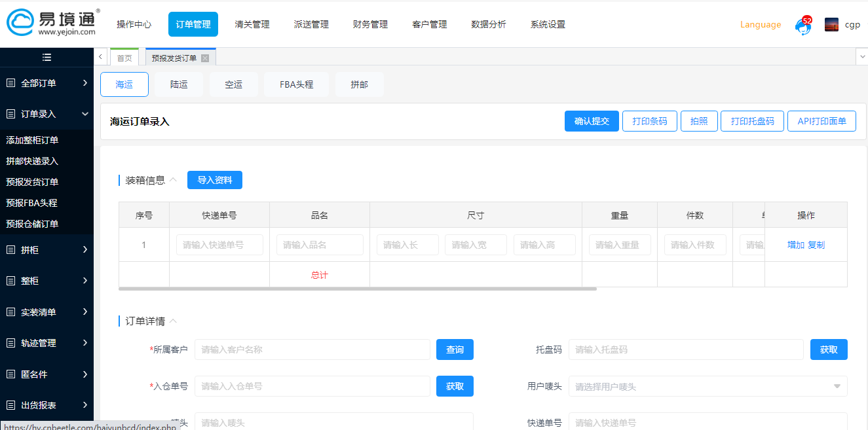Viewport: 868px width, 430px height.
Task: Click the 拍照 button
Action: tap(699, 121)
